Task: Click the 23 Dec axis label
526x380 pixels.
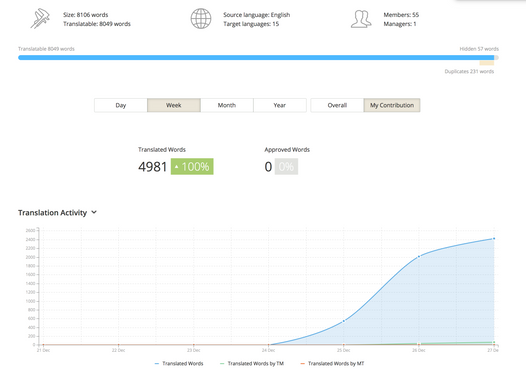Action: pos(194,350)
